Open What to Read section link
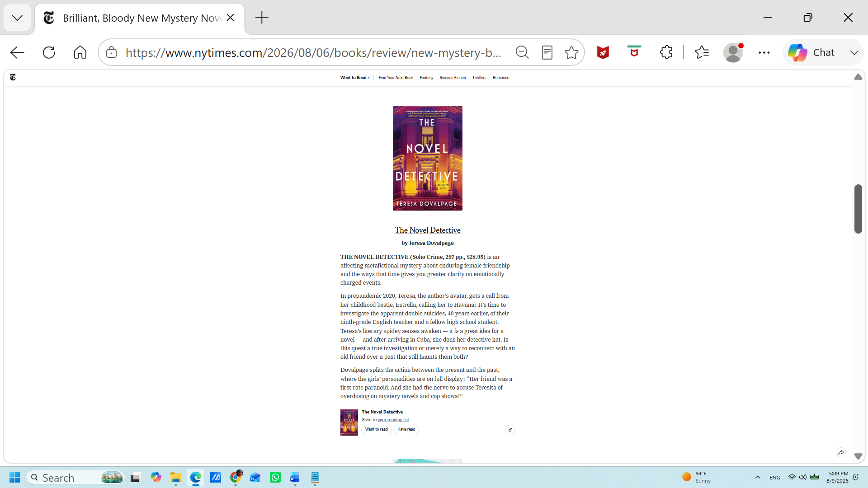 (355, 78)
